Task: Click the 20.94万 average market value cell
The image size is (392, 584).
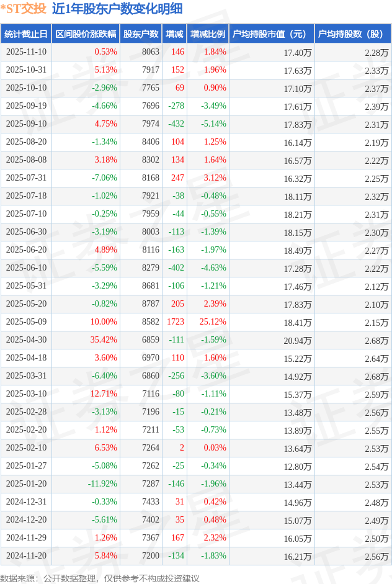Action: 298,340
